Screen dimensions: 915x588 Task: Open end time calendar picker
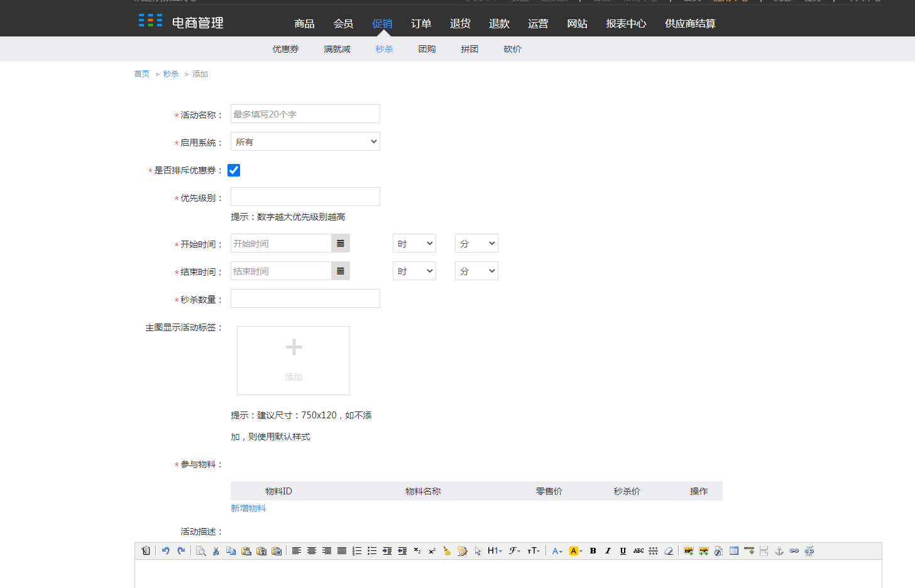[341, 271]
